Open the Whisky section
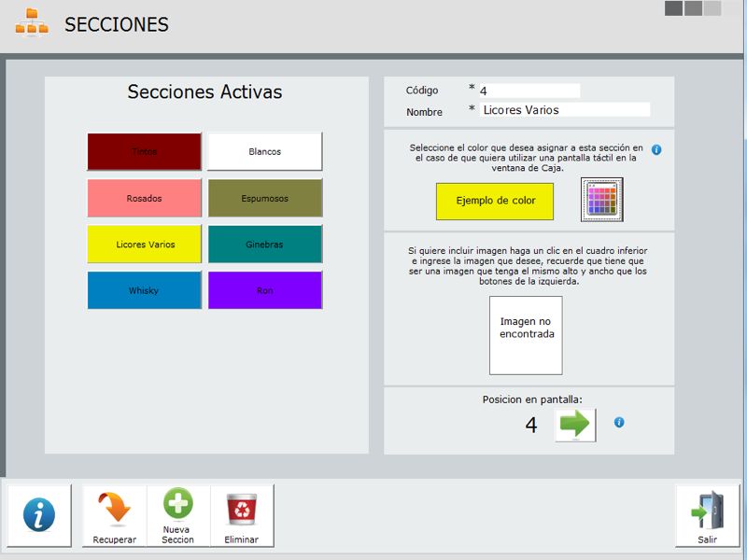Screen dimensions: 747x560 pos(145,290)
